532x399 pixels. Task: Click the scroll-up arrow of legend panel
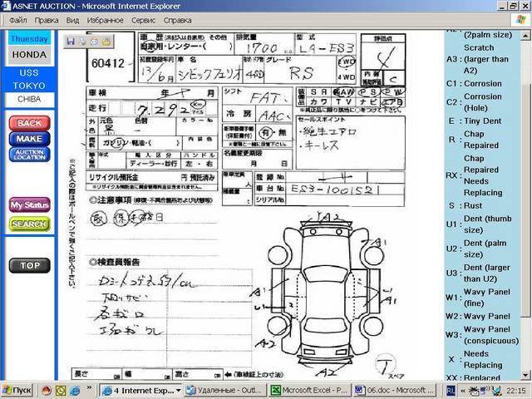(x=525, y=35)
